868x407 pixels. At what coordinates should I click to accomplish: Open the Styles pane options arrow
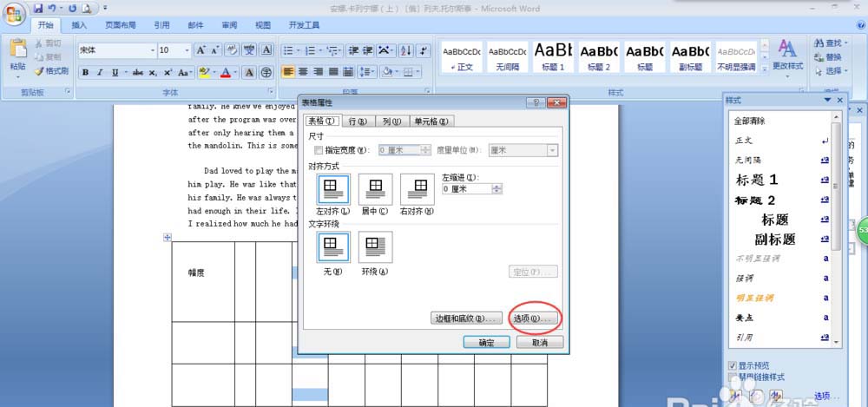click(x=827, y=100)
